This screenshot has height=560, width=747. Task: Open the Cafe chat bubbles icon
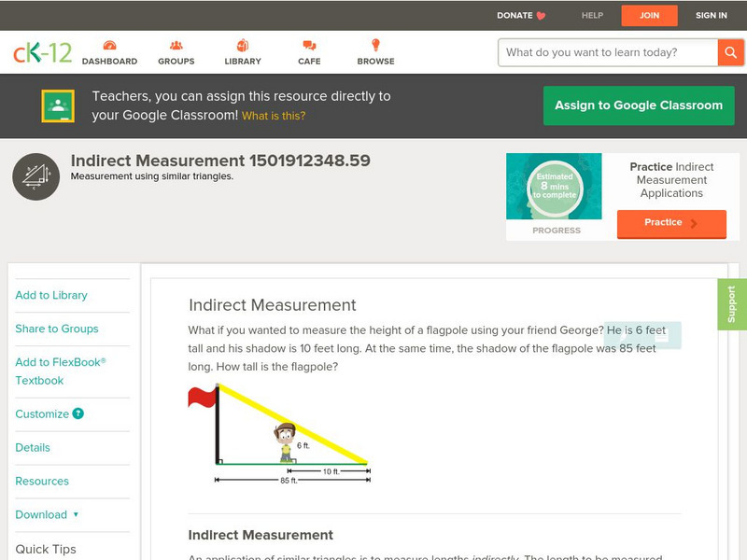(309, 45)
